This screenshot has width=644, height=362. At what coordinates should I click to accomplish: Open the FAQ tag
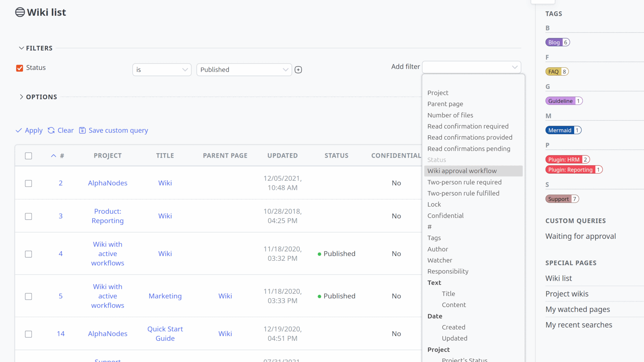pos(557,72)
